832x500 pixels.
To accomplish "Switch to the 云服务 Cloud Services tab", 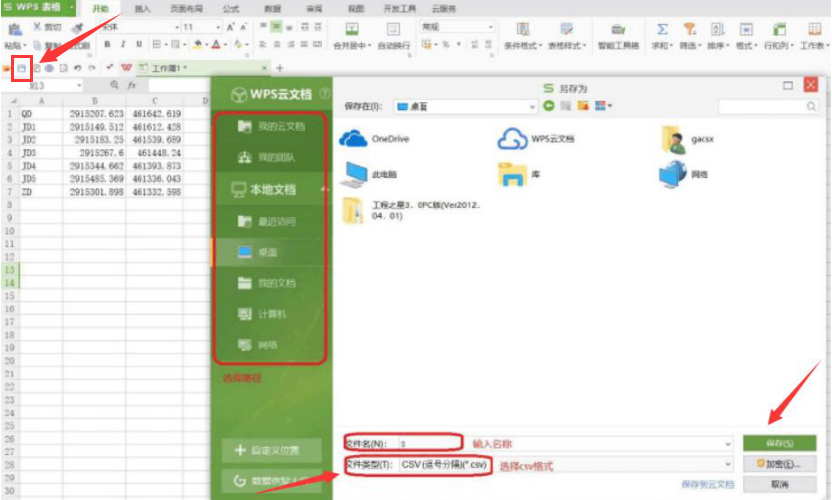I will [x=444, y=9].
